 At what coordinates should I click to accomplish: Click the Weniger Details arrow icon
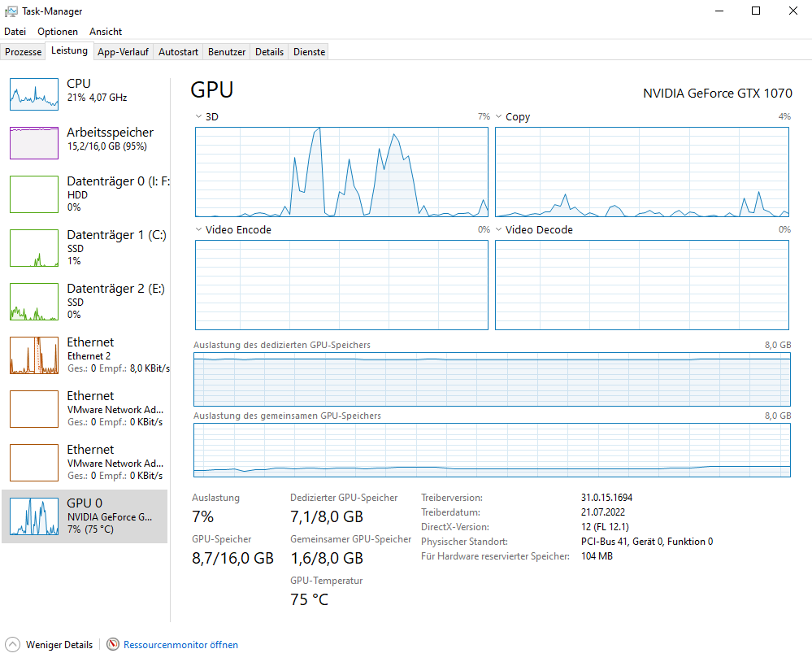click(x=12, y=644)
